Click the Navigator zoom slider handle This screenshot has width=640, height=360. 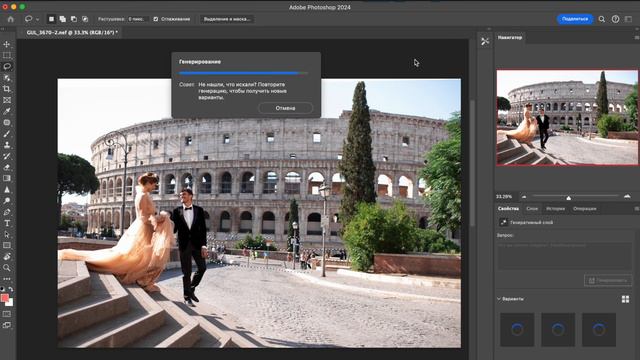coord(569,198)
